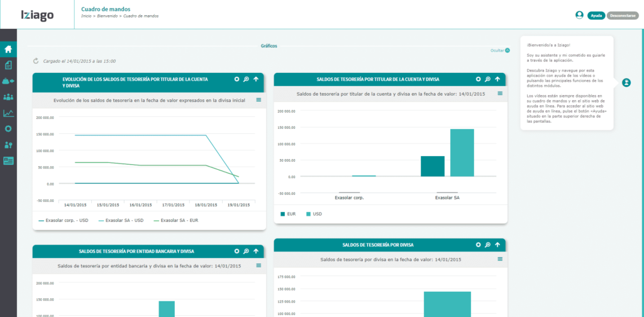Click the ¡Bienvenido/a a Iziago! greeting text
Viewport: 644px width, 317px height.
[x=548, y=45]
